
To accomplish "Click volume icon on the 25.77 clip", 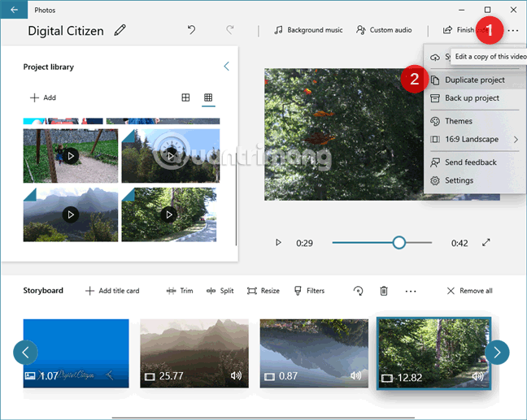I will click(x=236, y=375).
